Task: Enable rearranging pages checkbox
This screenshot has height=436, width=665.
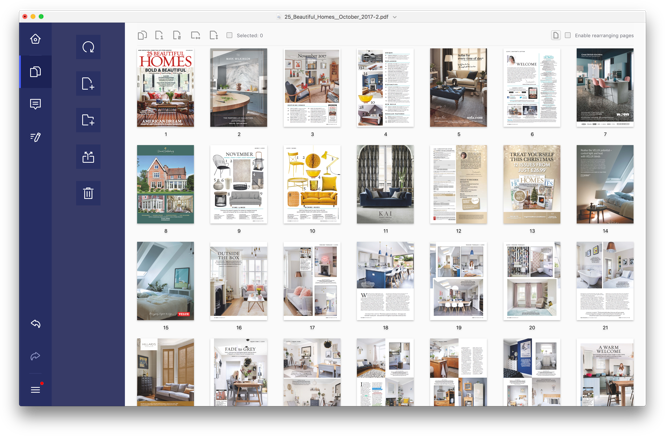Action: pyautogui.click(x=568, y=35)
